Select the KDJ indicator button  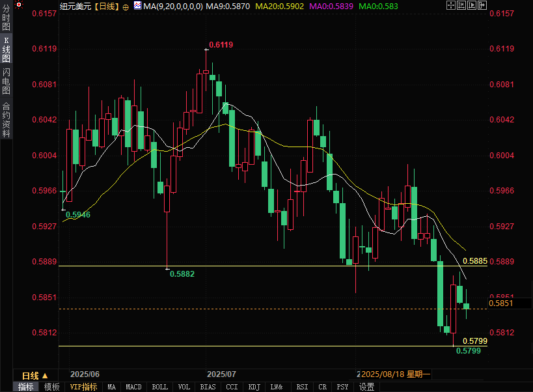[x=254, y=387]
